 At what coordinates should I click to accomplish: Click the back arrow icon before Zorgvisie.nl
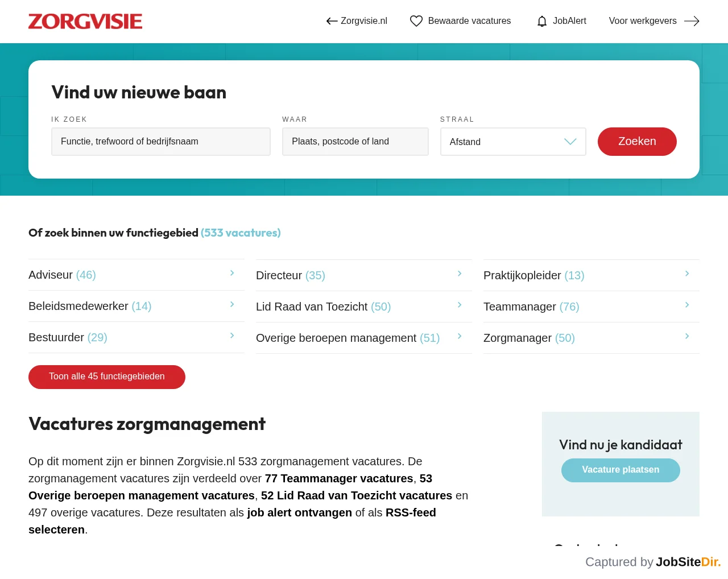click(x=332, y=21)
